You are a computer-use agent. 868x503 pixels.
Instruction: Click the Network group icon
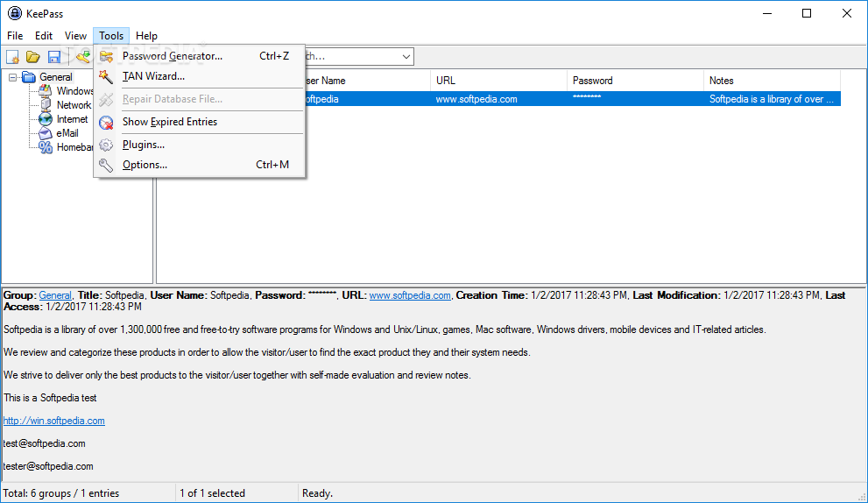tap(46, 104)
